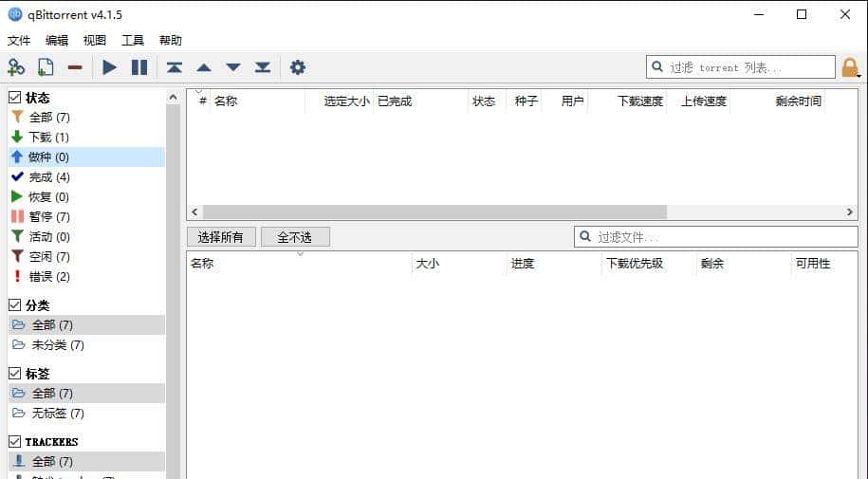Select status filter 下载 (1)
Screen dimensions: 868x479
click(87, 138)
